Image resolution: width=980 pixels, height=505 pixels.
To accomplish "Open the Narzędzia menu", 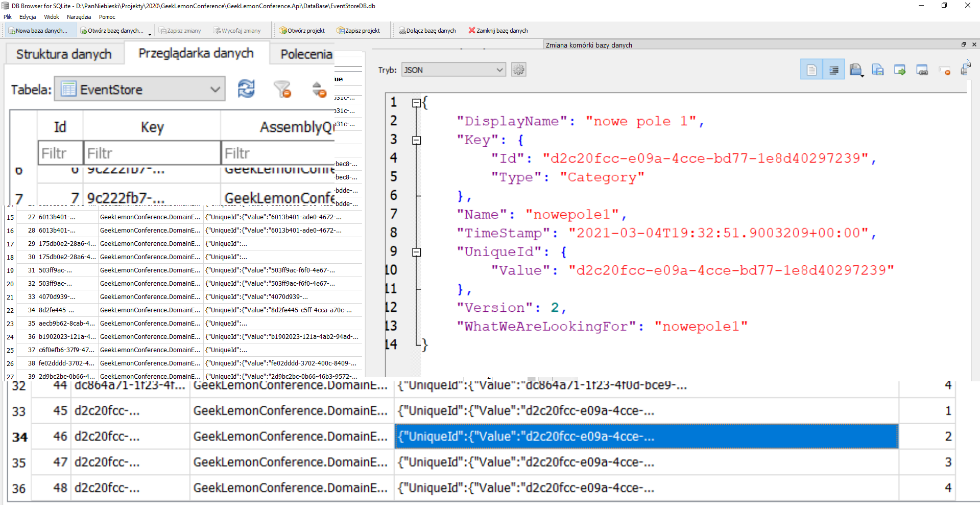I will (79, 17).
